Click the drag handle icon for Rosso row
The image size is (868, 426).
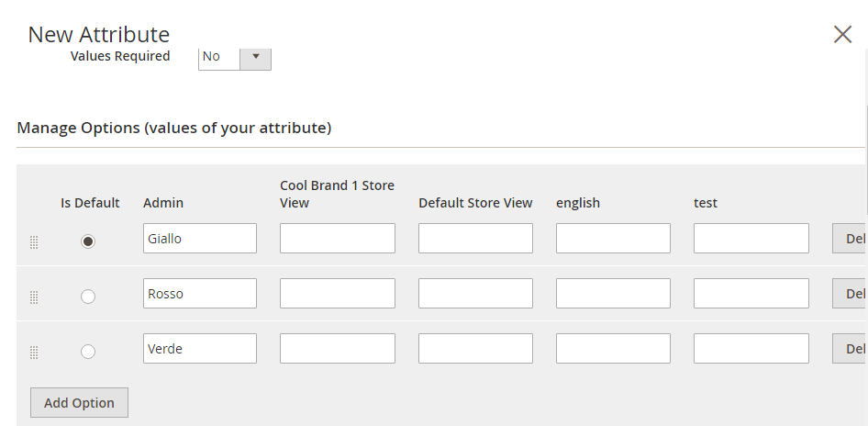click(x=34, y=297)
